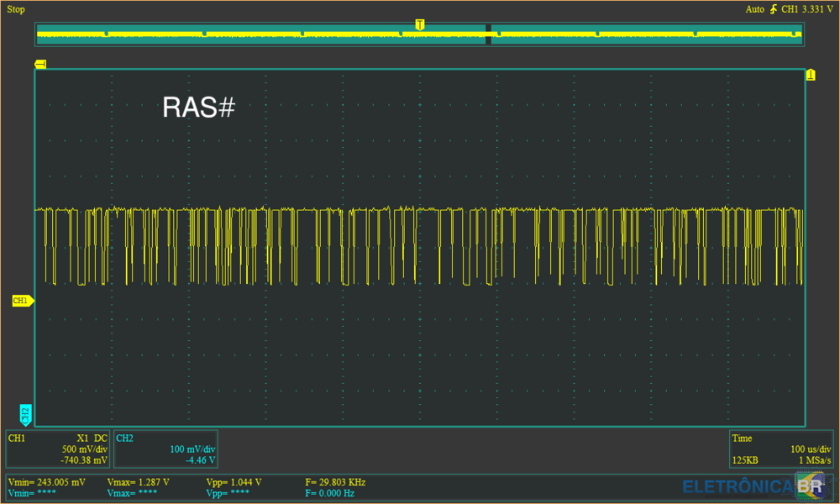Toggle the X1 probe attenuation for CH1
Image resolution: width=840 pixels, height=504 pixels.
pos(84,438)
